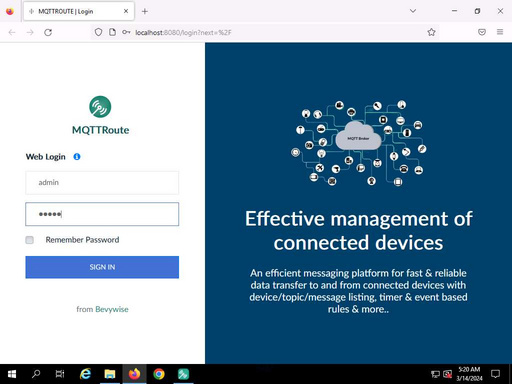Open a new tab with plus button
This screenshot has height=384, width=512.
[x=145, y=11]
